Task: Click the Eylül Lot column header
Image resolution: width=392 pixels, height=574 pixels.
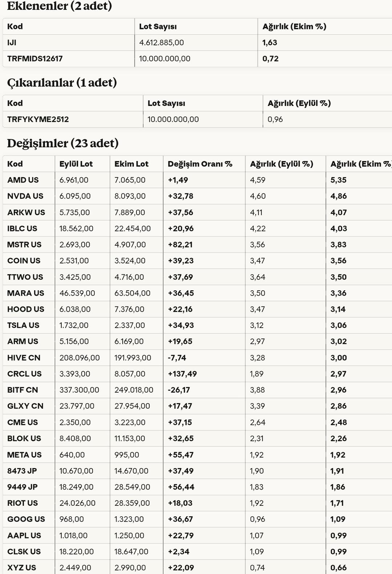Action: pyautogui.click(x=76, y=164)
